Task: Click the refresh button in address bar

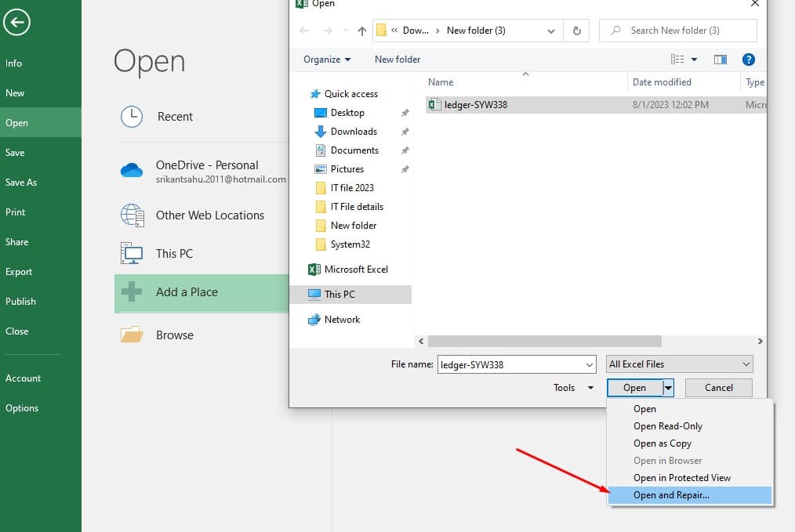Action: point(576,31)
